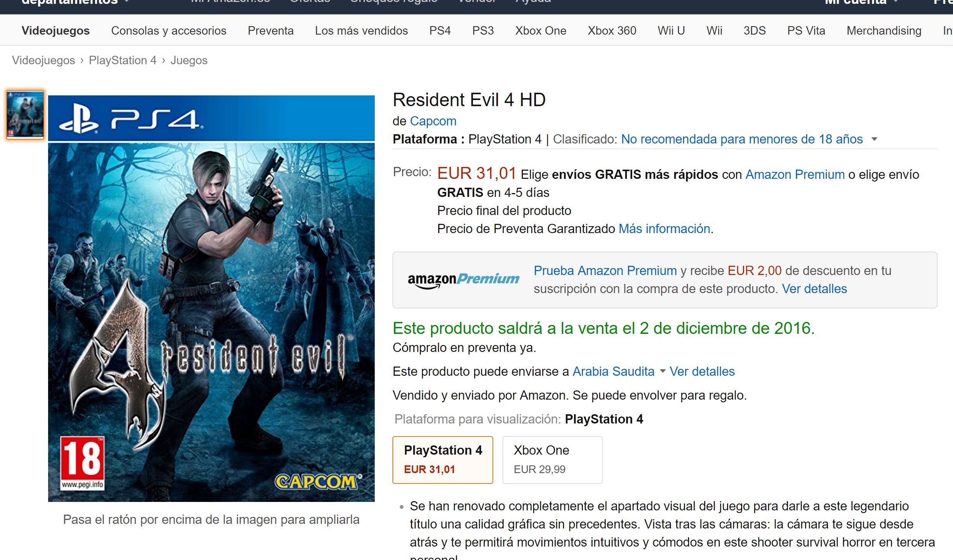Open Amazon Premium link in price text
The width and height of the screenshot is (953, 560).
[x=795, y=175]
